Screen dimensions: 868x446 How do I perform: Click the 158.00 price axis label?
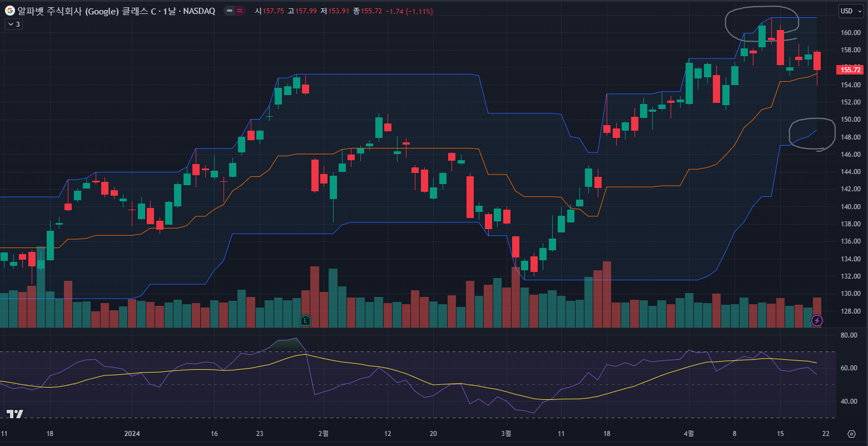click(851, 50)
